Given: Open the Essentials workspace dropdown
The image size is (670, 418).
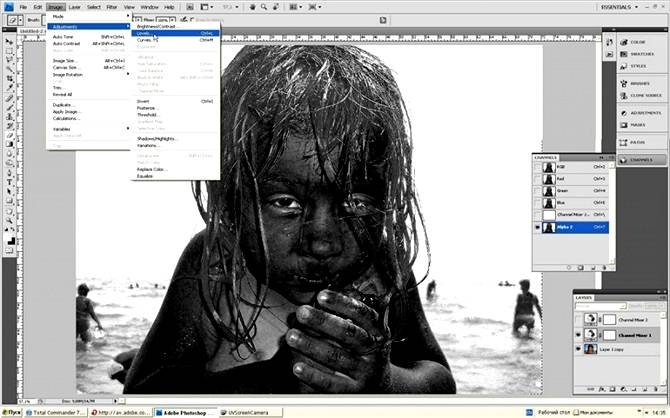Looking at the screenshot, I should coord(634,7).
